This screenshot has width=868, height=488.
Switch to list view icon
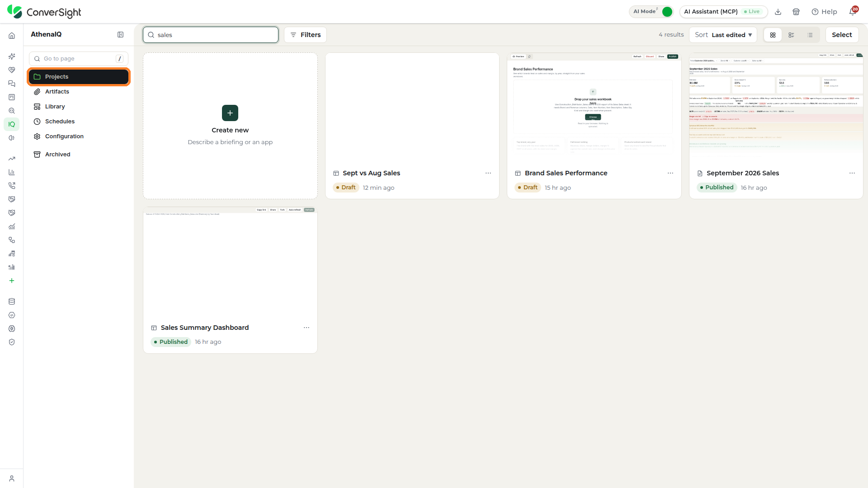pos(810,35)
